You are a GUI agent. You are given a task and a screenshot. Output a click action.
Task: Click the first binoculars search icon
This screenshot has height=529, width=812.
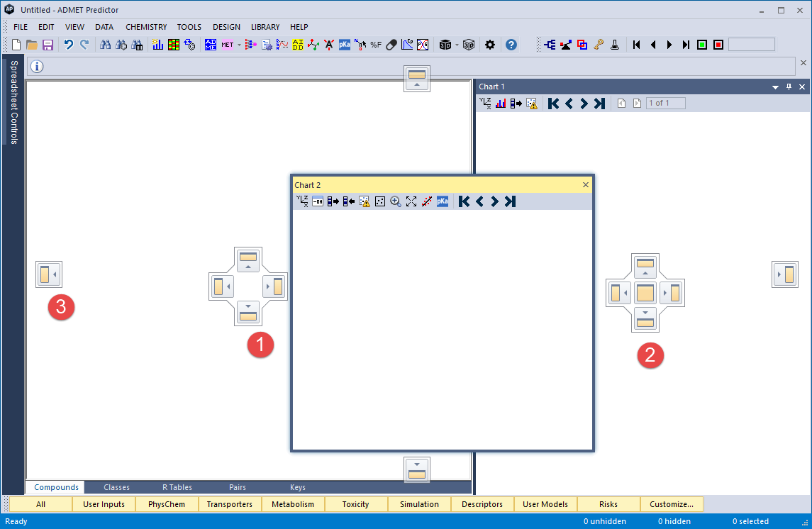[x=105, y=45]
